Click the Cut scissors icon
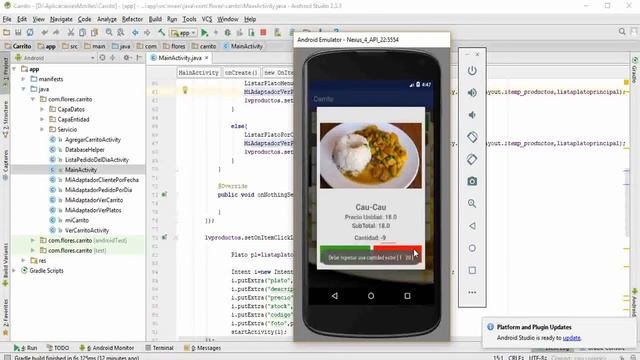This screenshot has width=640, height=360. click(71, 32)
